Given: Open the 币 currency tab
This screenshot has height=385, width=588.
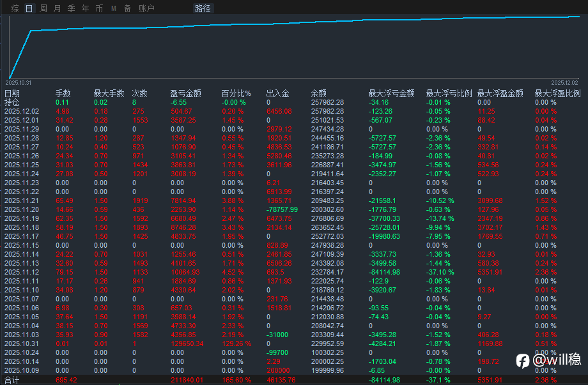Looking at the screenshot, I should (x=99, y=8).
